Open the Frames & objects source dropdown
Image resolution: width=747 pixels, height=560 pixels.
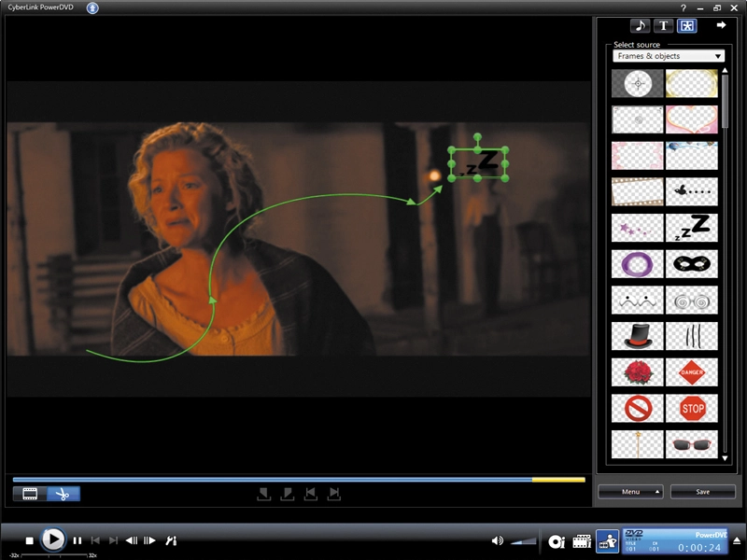(669, 56)
